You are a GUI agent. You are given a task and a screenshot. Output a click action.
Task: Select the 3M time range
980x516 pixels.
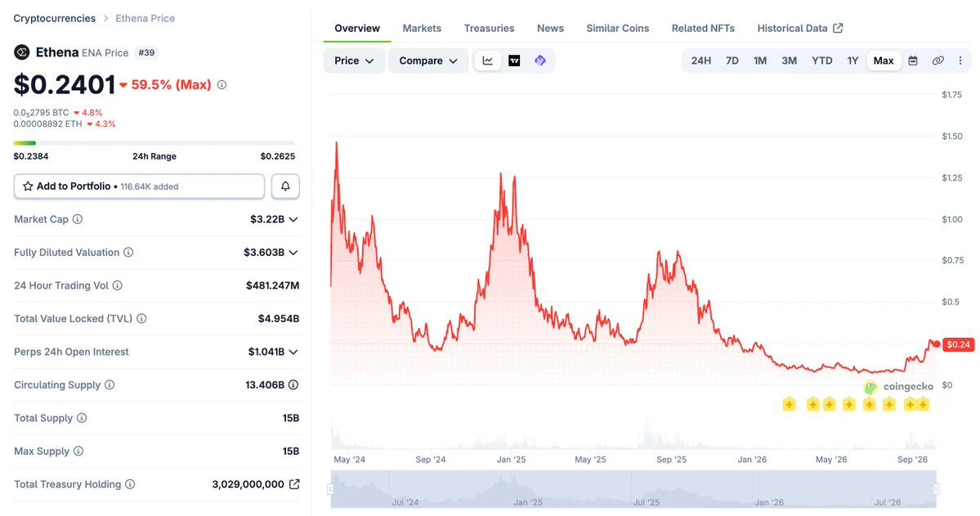(x=790, y=61)
